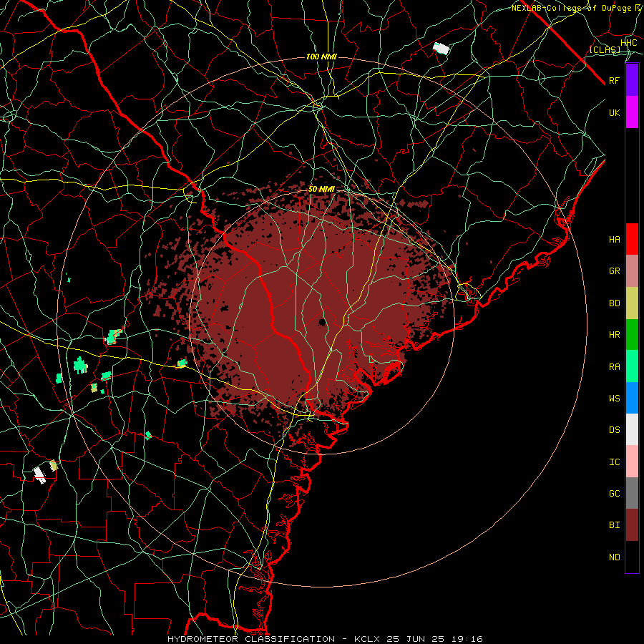Screen dimensions: 644x644
Task: Click the "50 NMI" range ring label
Action: coord(321,190)
